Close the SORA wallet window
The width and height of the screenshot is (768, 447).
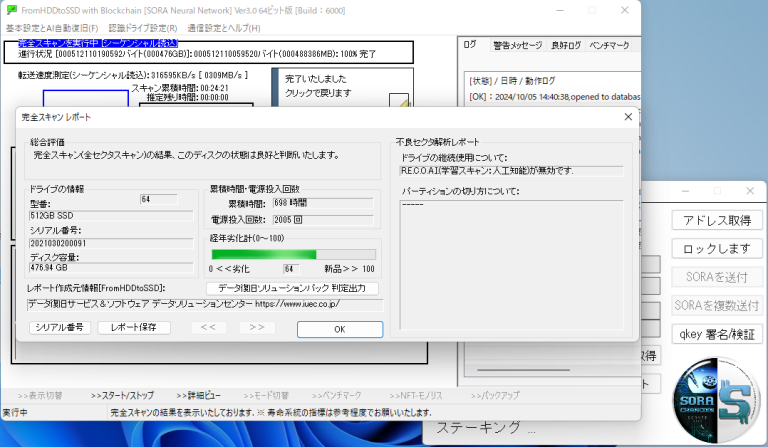coord(750,191)
